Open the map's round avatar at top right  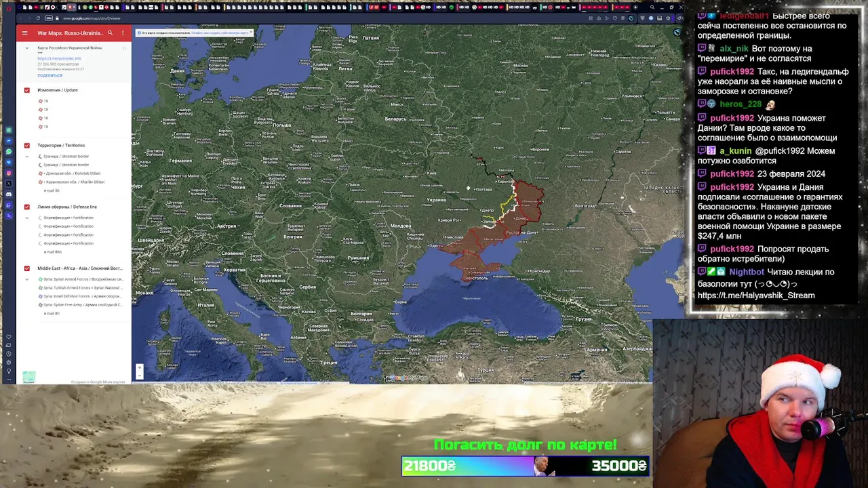(677, 32)
